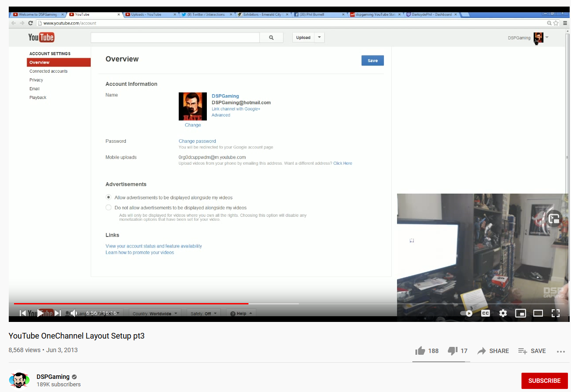The height and width of the screenshot is (392, 571).
Task: Mute the video using the speaker icon
Action: 74,313
